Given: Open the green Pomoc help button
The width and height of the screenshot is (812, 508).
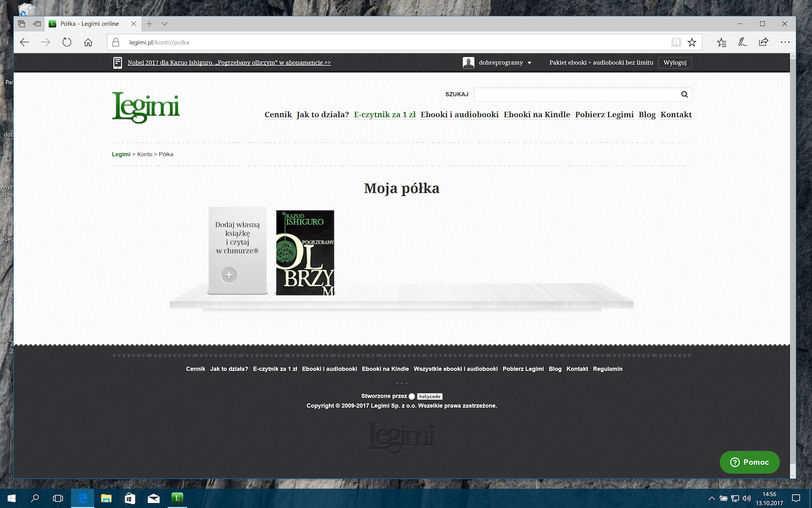Looking at the screenshot, I should pos(750,462).
